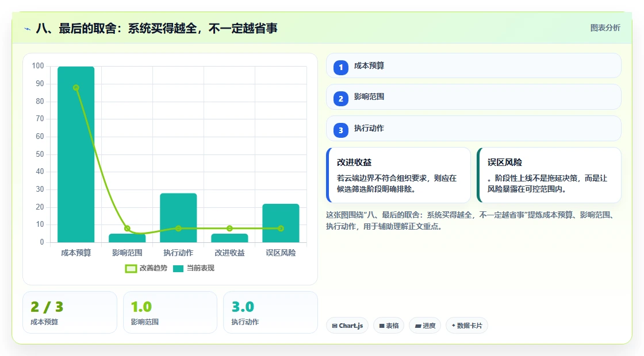The image size is (644, 356).
Task: Click the 改进收益 bar in chart
Action: [x=229, y=238]
